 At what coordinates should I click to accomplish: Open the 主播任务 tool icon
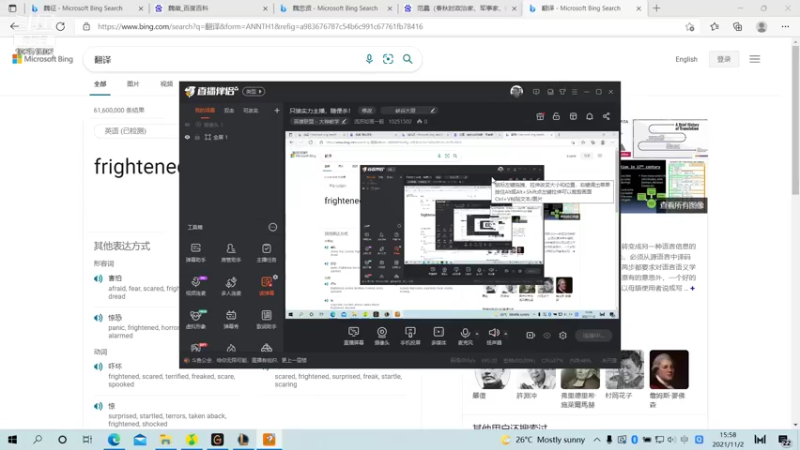pyautogui.click(x=266, y=252)
